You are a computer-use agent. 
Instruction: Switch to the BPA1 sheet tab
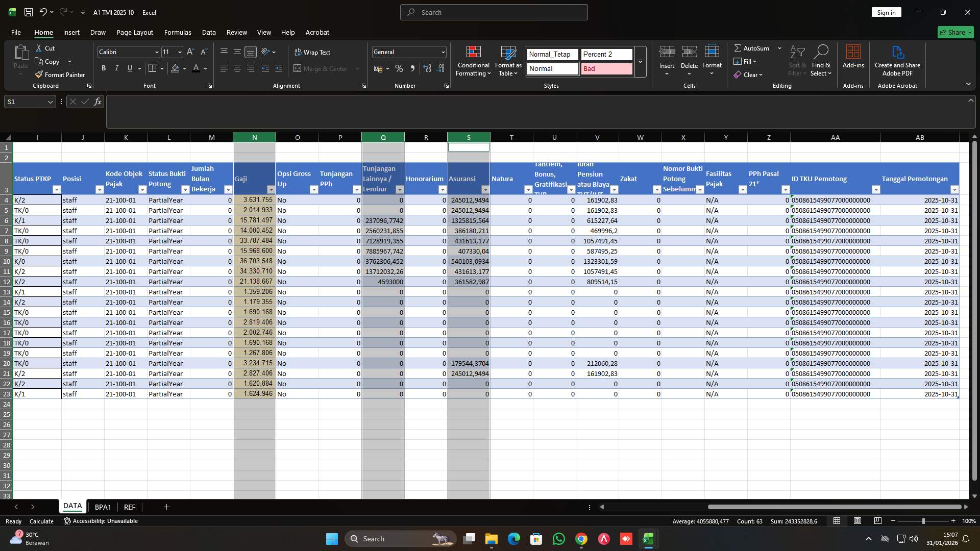point(103,507)
